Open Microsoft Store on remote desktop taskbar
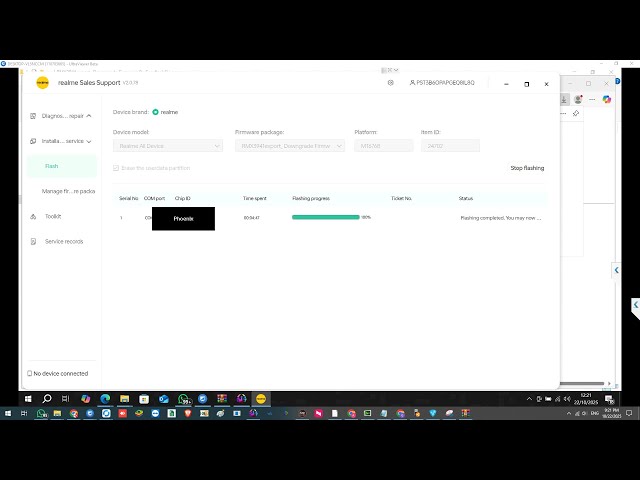The width and height of the screenshot is (640, 480). [144, 398]
